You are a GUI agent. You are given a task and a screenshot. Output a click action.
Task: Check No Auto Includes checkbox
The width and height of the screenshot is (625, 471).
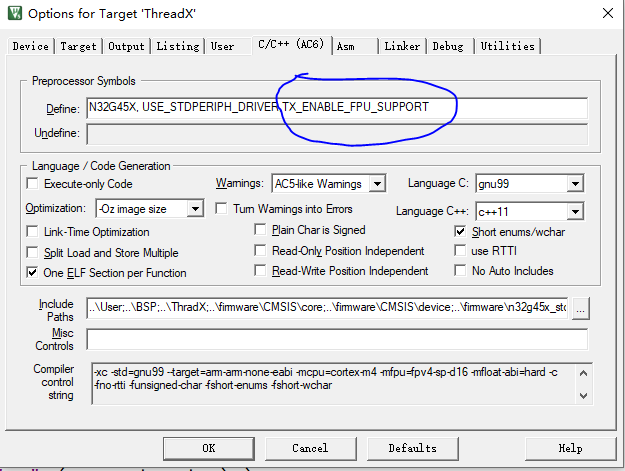point(460,271)
